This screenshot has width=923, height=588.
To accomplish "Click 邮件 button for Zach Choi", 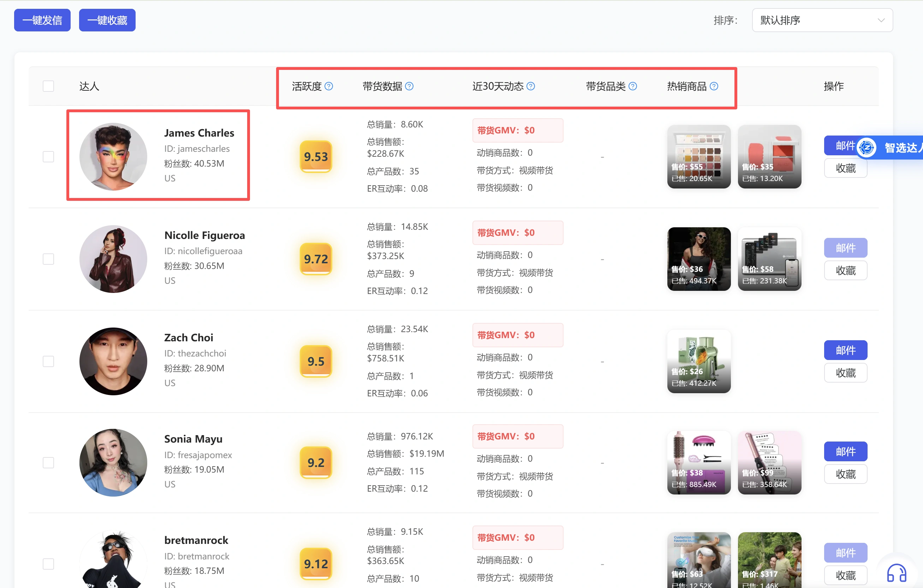I will click(845, 350).
